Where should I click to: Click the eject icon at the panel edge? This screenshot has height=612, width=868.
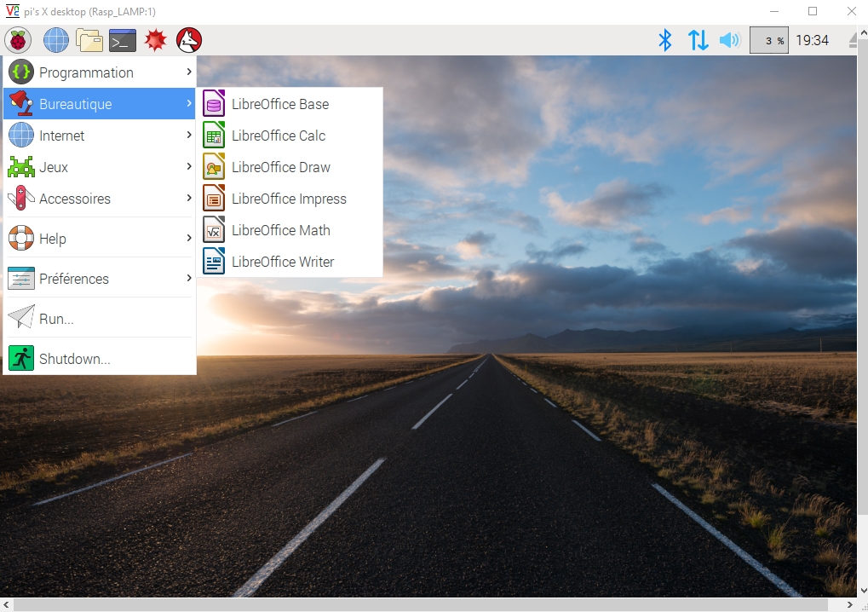point(853,40)
